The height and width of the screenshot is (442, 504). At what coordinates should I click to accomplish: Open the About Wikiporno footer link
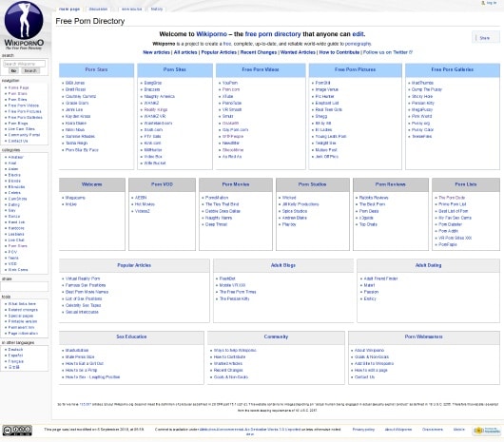point(398,430)
